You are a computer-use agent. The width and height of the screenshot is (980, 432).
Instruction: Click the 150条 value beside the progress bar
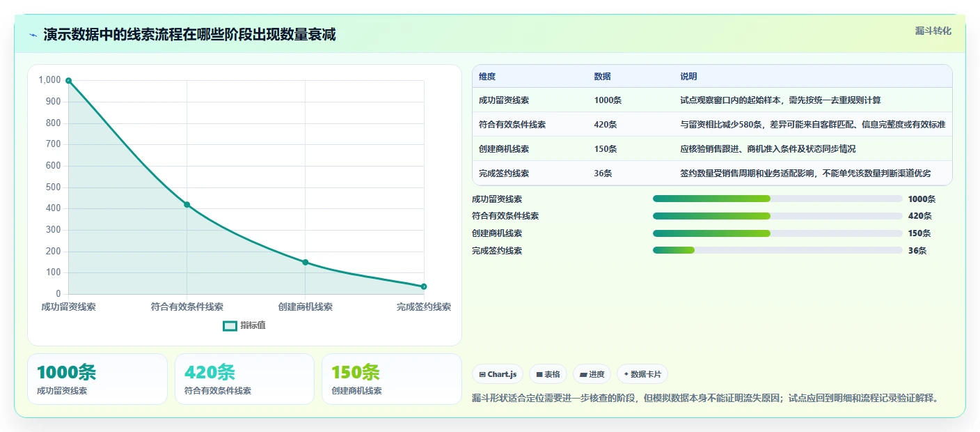tap(920, 233)
